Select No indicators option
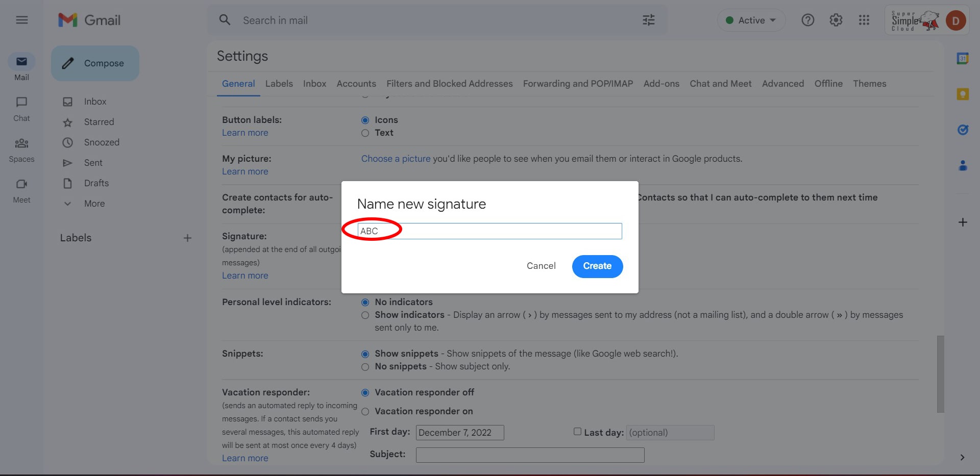This screenshot has width=980, height=476. (365, 303)
